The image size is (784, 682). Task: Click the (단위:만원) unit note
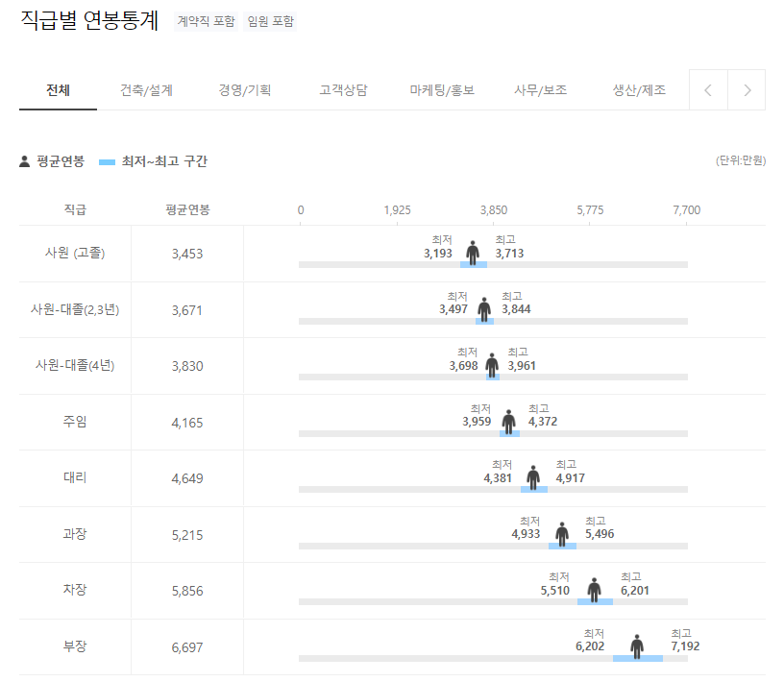[x=741, y=160]
